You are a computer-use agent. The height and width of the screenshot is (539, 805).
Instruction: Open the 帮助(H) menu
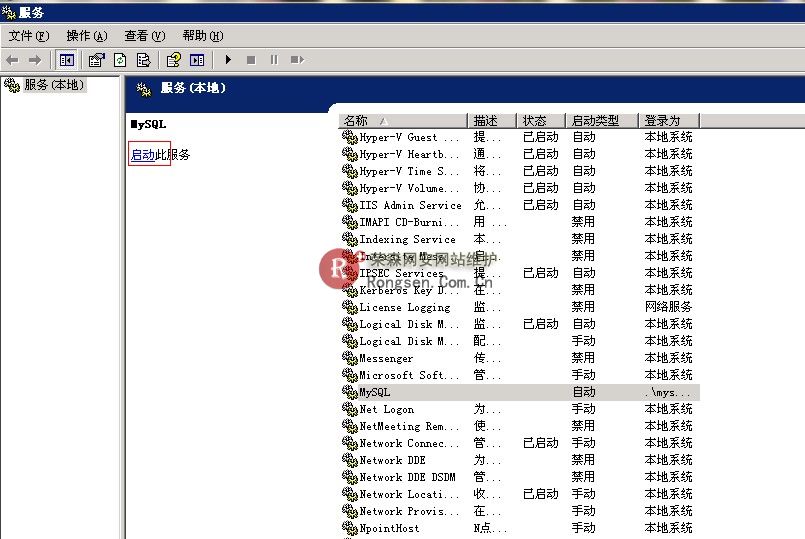[x=202, y=36]
